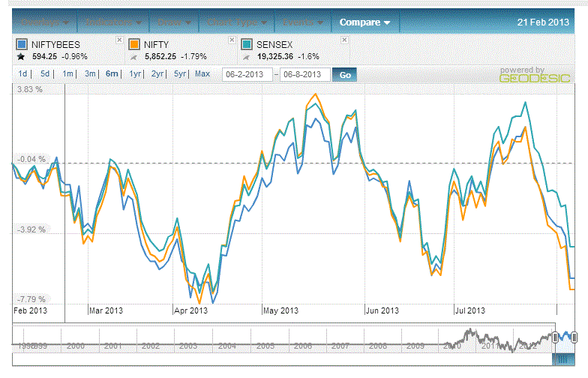This screenshot has height=378, width=588.
Task: Click the SENSEX ticker name
Action: 274,45
